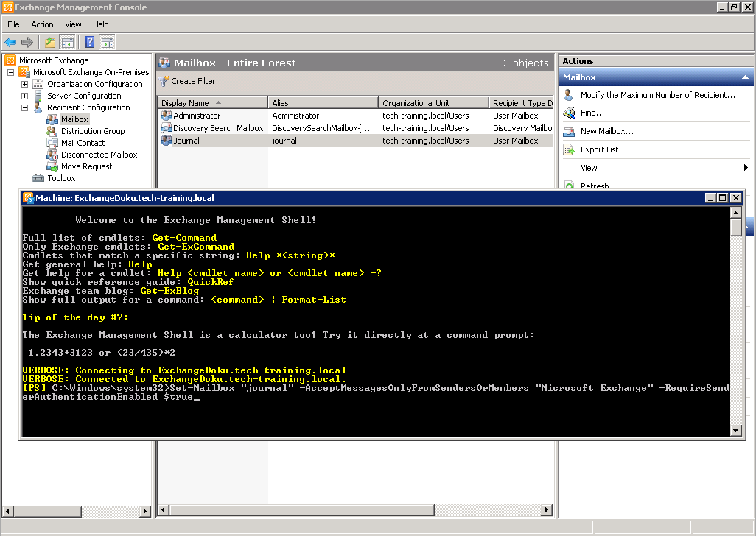Image resolution: width=756 pixels, height=536 pixels.
Task: Open the Action menu
Action: point(42,24)
